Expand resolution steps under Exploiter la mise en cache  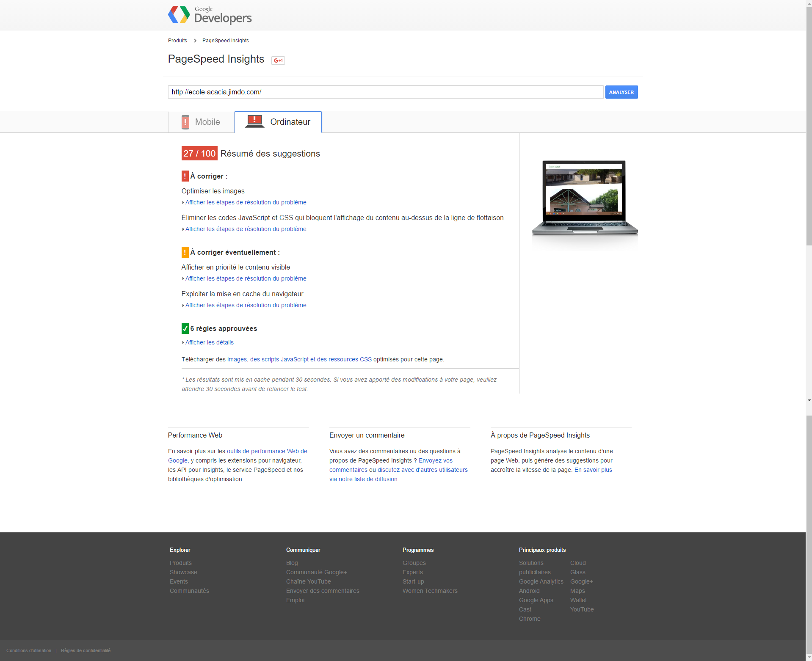coord(246,305)
